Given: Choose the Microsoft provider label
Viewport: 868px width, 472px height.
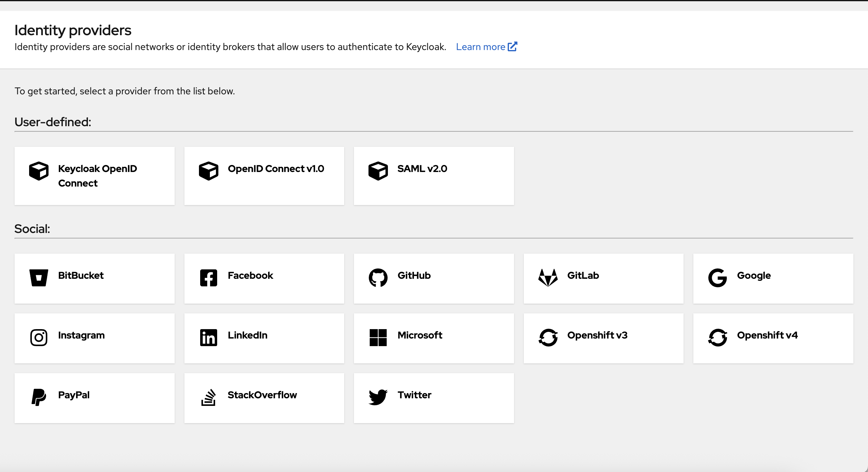Looking at the screenshot, I should [x=420, y=335].
